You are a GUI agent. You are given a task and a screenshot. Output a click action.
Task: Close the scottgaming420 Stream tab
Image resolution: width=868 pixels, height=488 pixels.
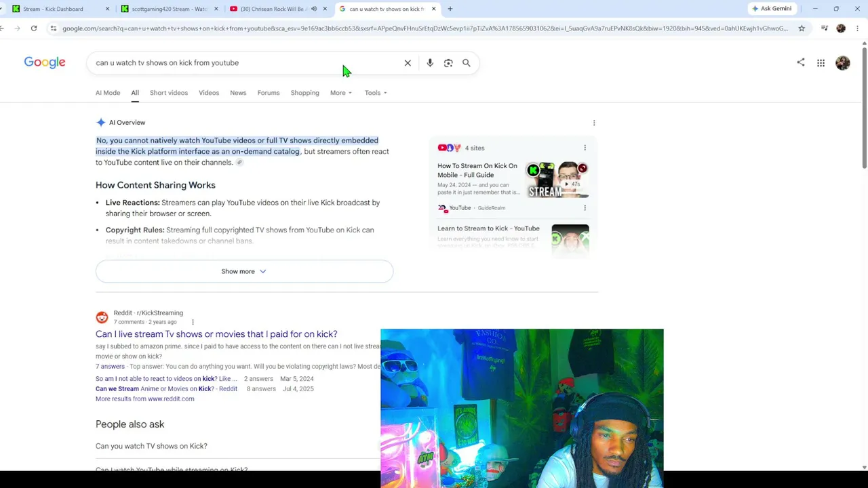pyautogui.click(x=216, y=9)
